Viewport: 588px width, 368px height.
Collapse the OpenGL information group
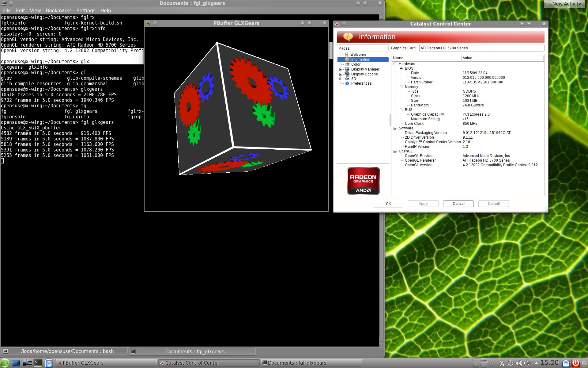tap(395, 151)
